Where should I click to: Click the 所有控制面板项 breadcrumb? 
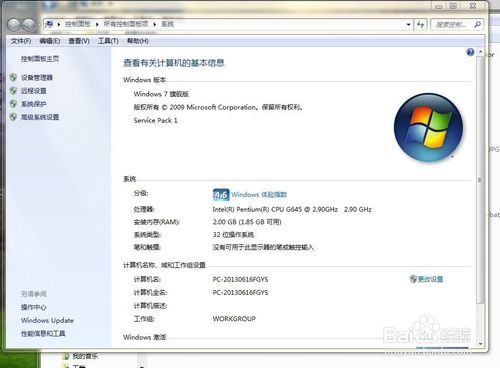click(x=126, y=24)
